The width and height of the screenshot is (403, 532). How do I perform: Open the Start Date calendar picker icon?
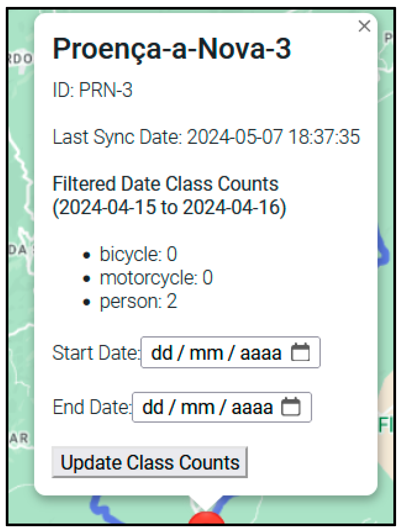(300, 352)
